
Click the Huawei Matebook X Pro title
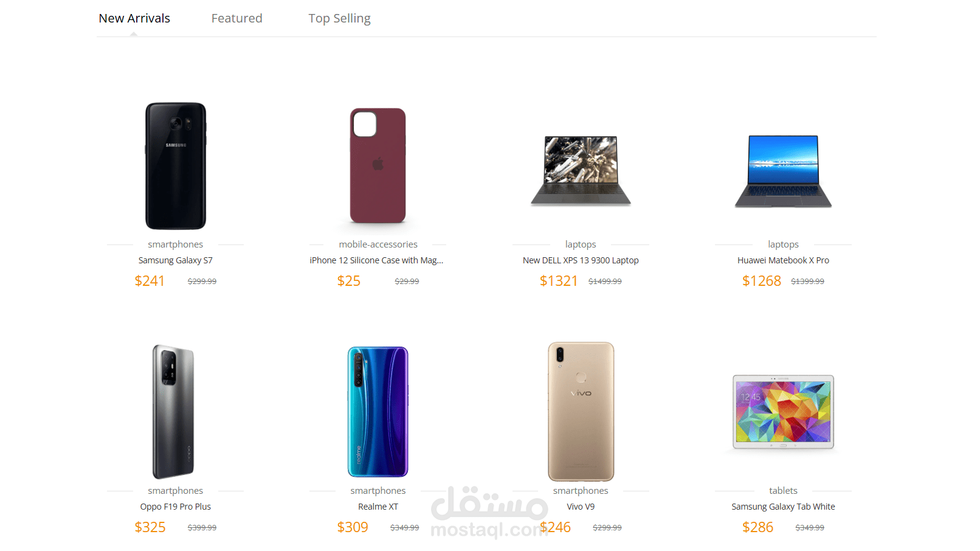783,260
